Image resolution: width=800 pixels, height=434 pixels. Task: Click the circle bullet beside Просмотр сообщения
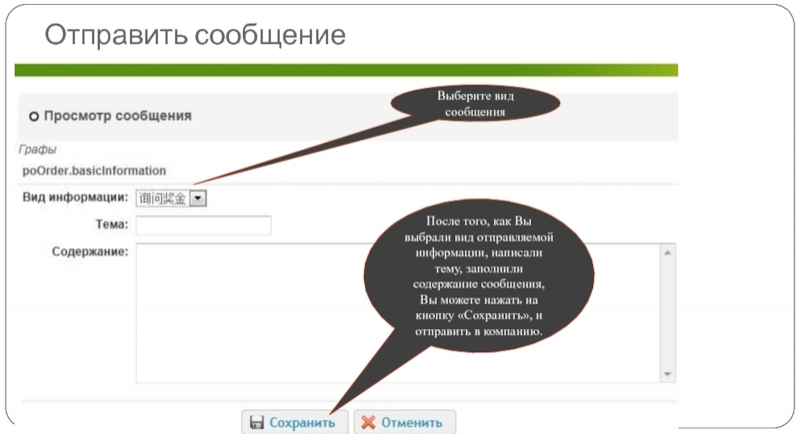[34, 117]
